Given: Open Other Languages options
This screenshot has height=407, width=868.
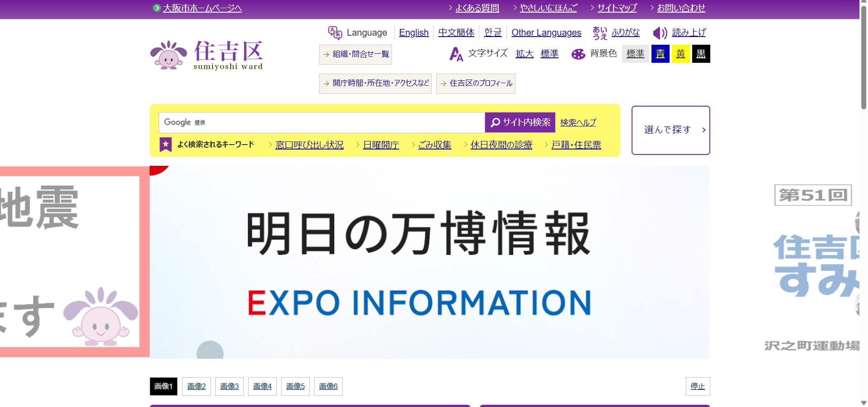Looking at the screenshot, I should [546, 33].
